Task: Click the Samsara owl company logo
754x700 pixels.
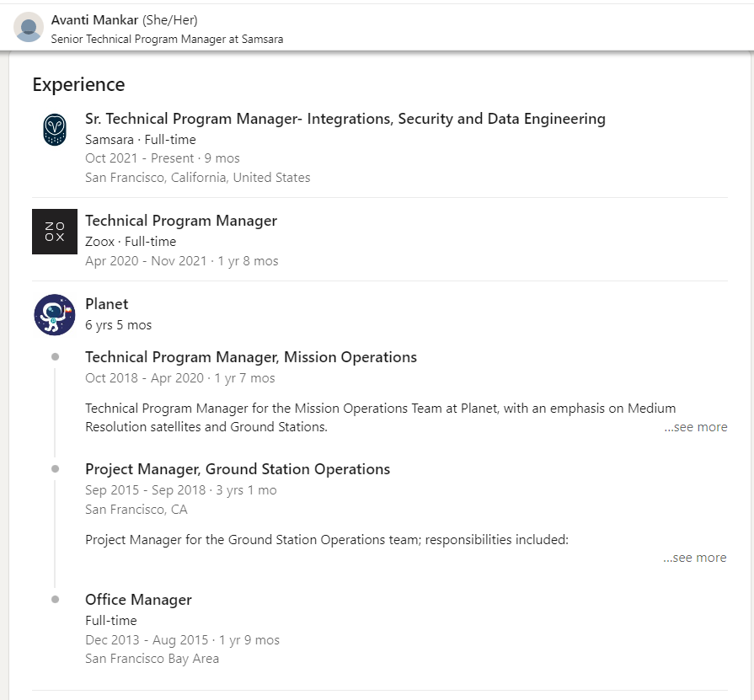Action: (55, 131)
